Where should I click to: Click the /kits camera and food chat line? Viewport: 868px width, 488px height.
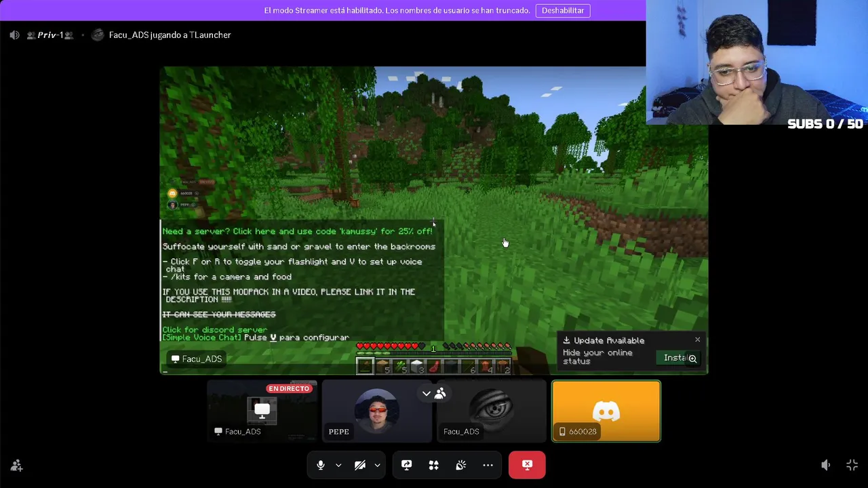226,277
